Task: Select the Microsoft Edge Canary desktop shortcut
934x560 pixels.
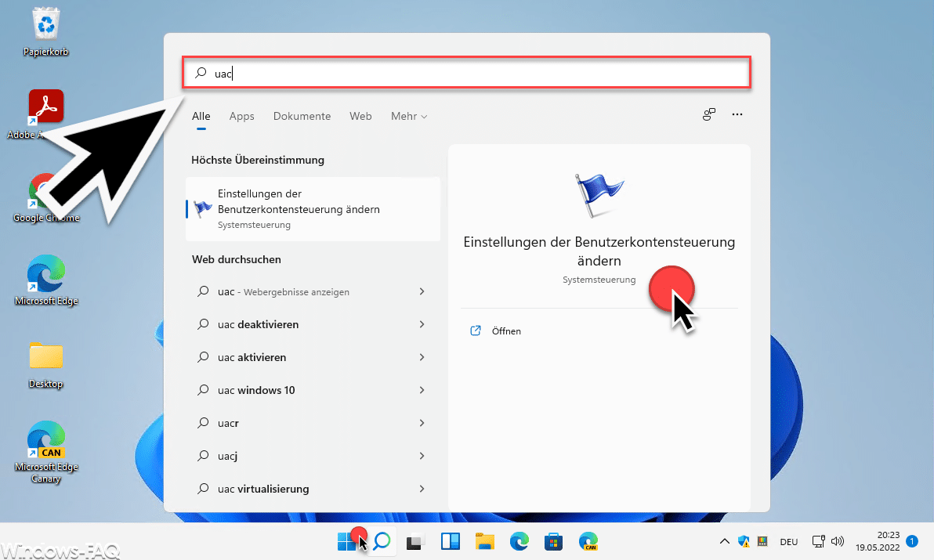Action: click(46, 452)
